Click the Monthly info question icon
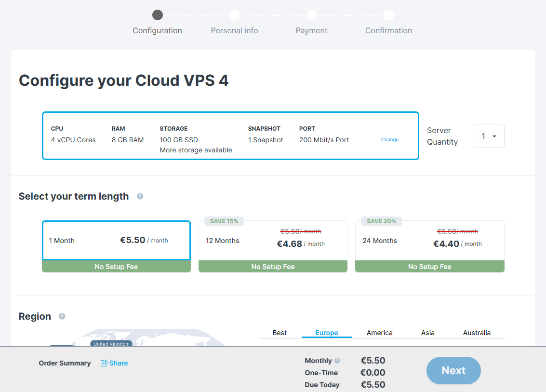546x392 pixels. [x=337, y=361]
